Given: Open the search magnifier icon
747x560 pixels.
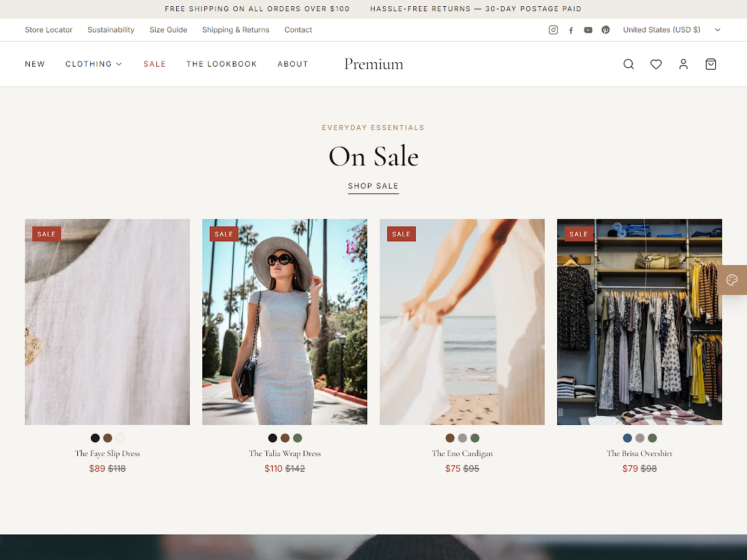Looking at the screenshot, I should point(629,64).
